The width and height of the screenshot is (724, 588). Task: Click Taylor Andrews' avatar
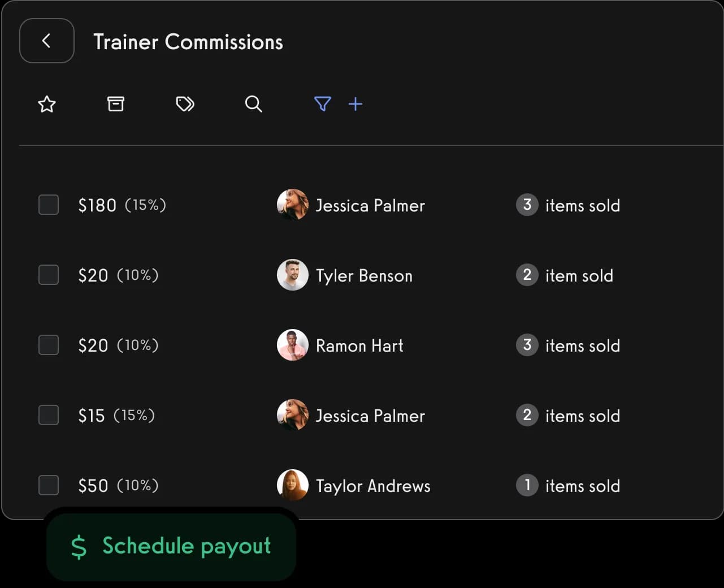293,485
